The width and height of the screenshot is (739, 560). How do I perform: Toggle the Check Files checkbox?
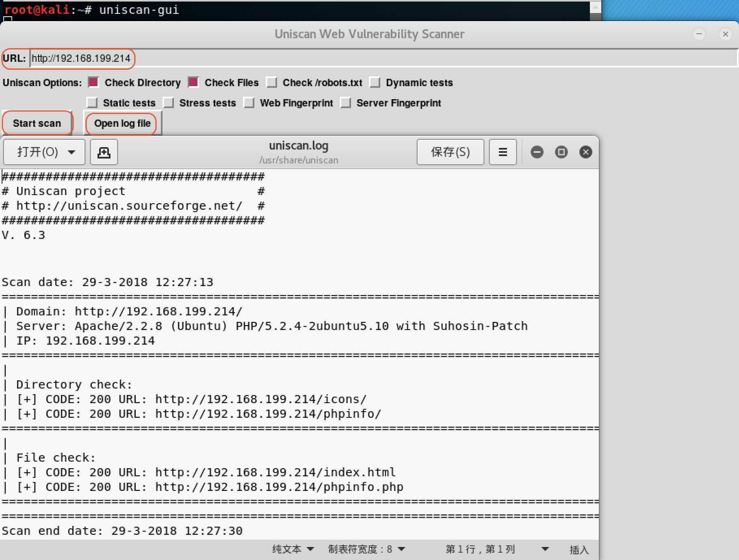(x=193, y=82)
